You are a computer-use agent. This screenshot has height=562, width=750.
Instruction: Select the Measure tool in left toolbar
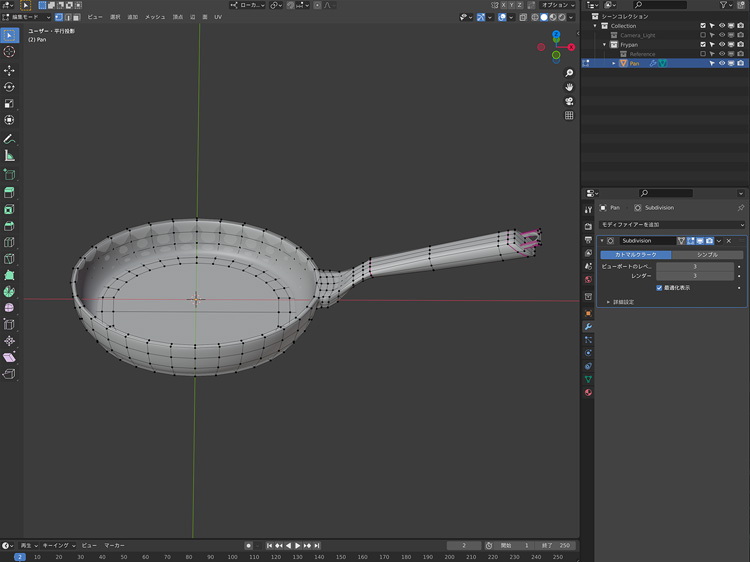[9, 156]
